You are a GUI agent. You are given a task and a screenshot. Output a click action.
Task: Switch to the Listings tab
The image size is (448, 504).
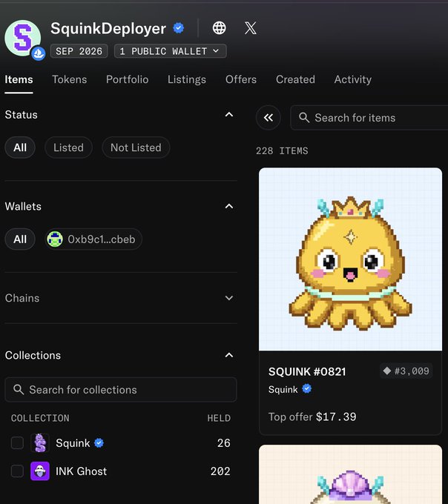(x=187, y=79)
